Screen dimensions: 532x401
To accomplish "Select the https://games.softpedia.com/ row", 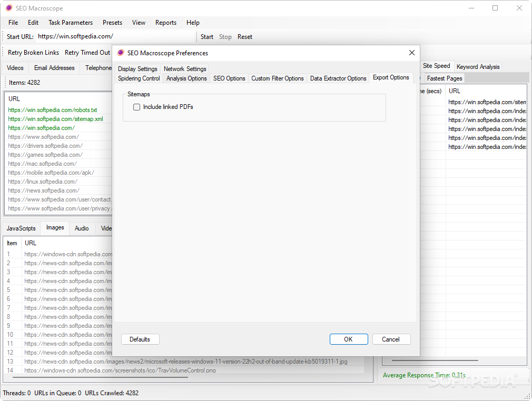I will tap(58, 155).
